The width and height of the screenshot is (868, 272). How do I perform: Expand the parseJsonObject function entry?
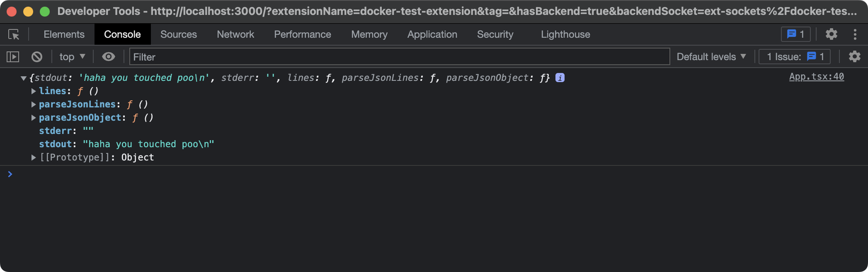click(x=34, y=118)
